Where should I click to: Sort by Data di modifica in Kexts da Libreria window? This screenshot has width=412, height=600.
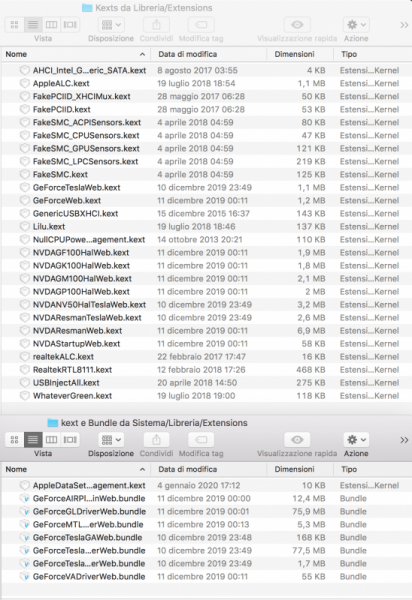coord(187,54)
